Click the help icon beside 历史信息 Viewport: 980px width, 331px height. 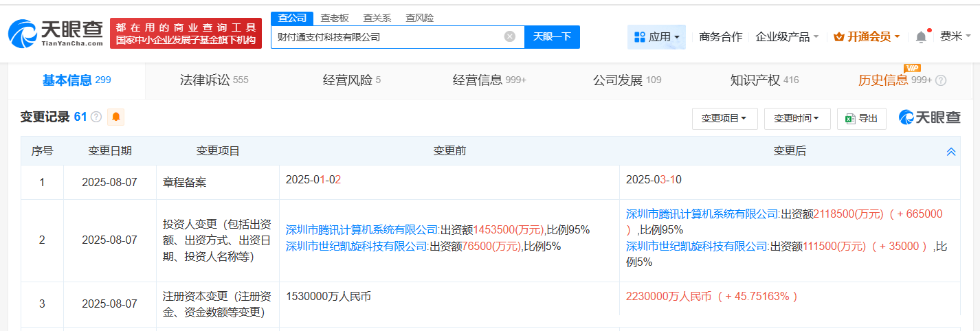[941, 81]
